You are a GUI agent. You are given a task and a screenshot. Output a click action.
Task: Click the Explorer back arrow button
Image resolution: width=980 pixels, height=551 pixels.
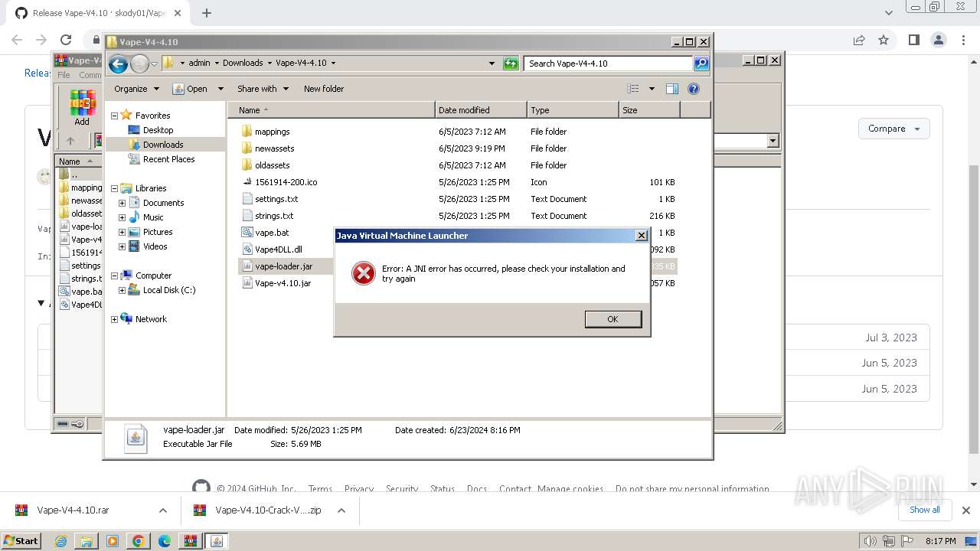(118, 64)
